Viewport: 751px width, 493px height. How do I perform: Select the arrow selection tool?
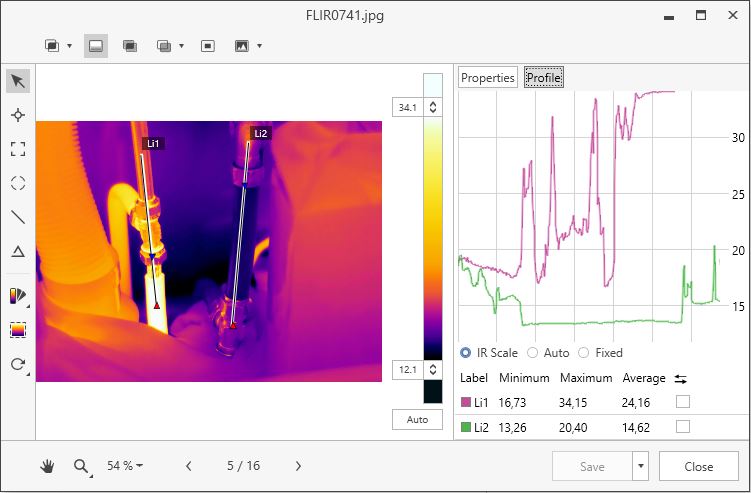[17, 81]
